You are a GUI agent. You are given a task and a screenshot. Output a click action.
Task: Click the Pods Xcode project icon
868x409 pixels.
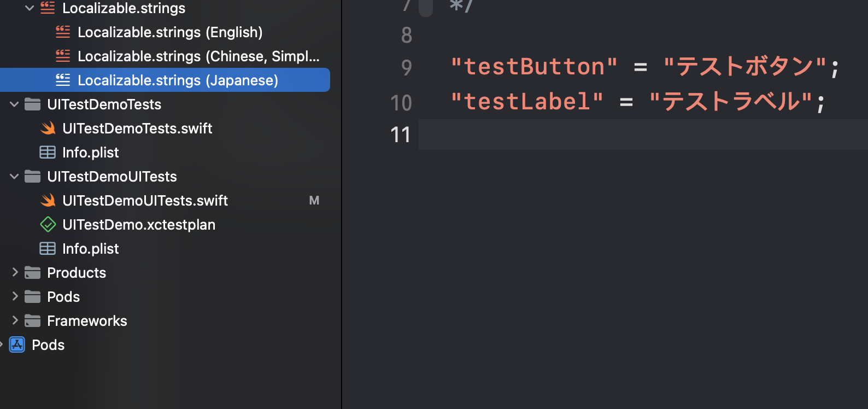pyautogui.click(x=17, y=345)
